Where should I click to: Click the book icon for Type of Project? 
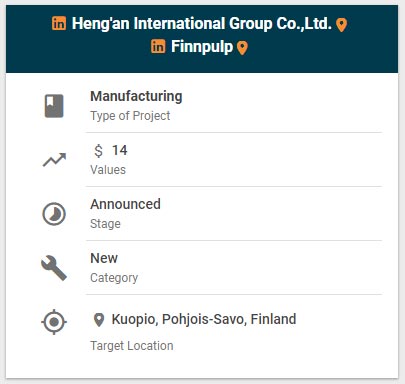54,106
